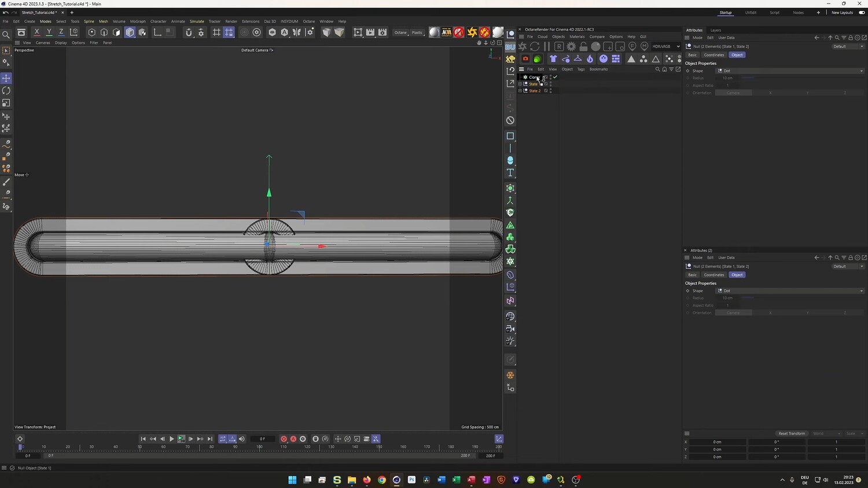
Task: Open Octane settings gear icon
Action: click(x=571, y=46)
